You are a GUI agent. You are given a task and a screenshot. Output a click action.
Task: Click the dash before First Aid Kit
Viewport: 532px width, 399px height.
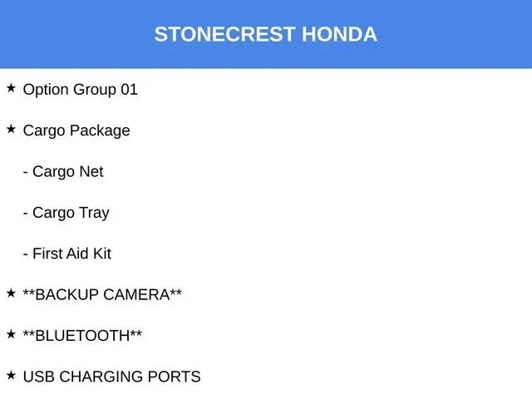click(x=26, y=254)
